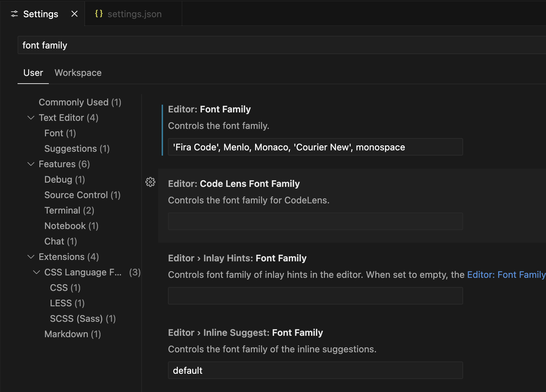Open Source Control (1) settings category
The height and width of the screenshot is (392, 546).
click(x=83, y=195)
